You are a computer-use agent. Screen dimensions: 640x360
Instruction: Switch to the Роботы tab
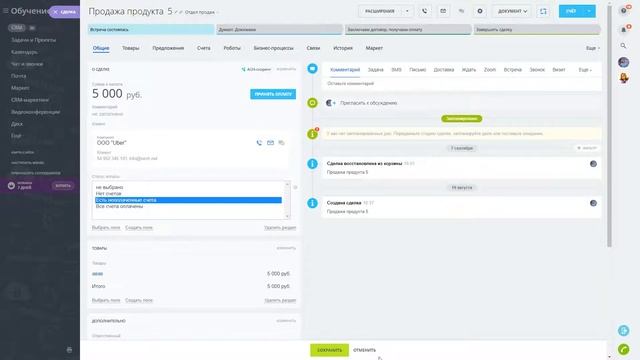click(232, 48)
